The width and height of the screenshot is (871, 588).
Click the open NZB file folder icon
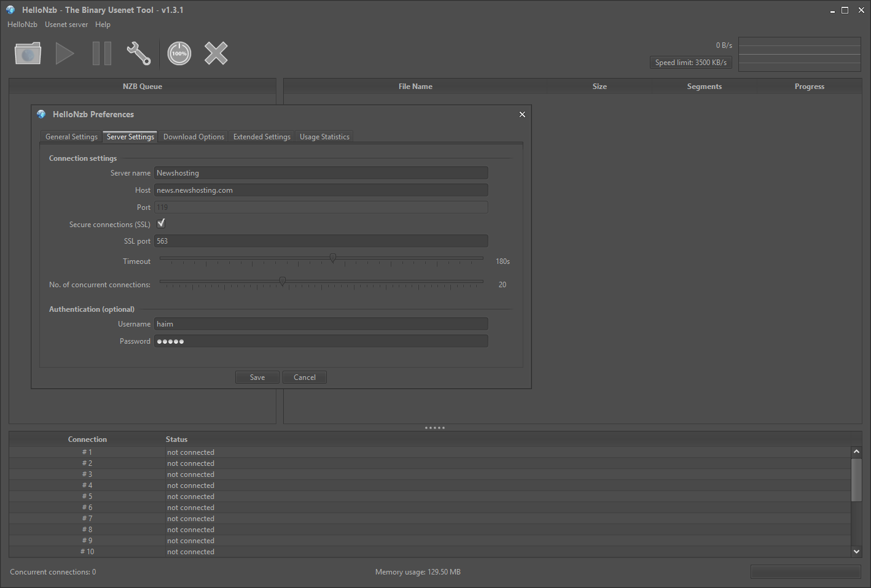[x=28, y=53]
